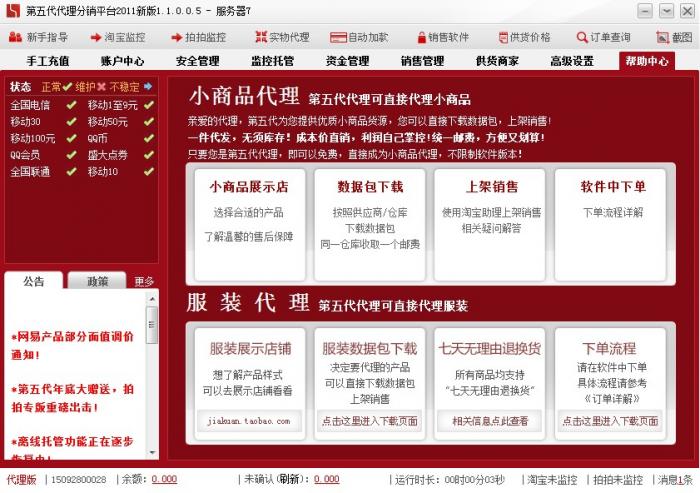700x493 pixels.
Task: Click announcement scrollbar up arrow
Action: pyautogui.click(x=152, y=298)
